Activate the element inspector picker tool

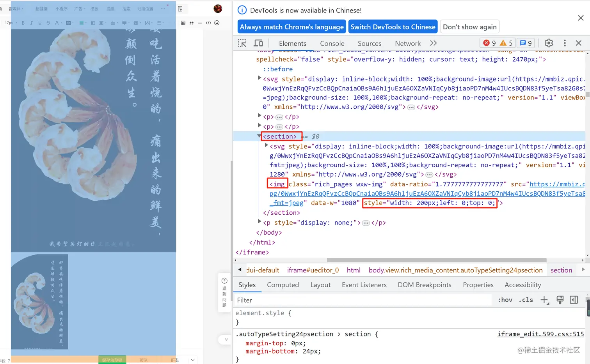(x=242, y=43)
